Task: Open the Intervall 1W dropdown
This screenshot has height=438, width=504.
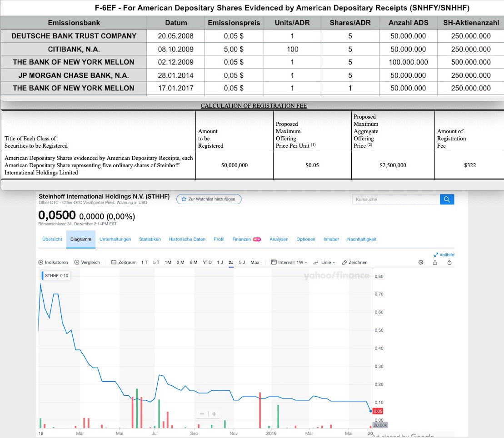Action: click(289, 262)
